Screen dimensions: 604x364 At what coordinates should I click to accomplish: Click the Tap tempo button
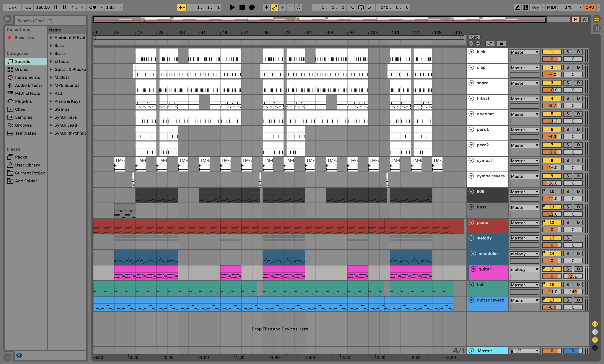point(27,7)
